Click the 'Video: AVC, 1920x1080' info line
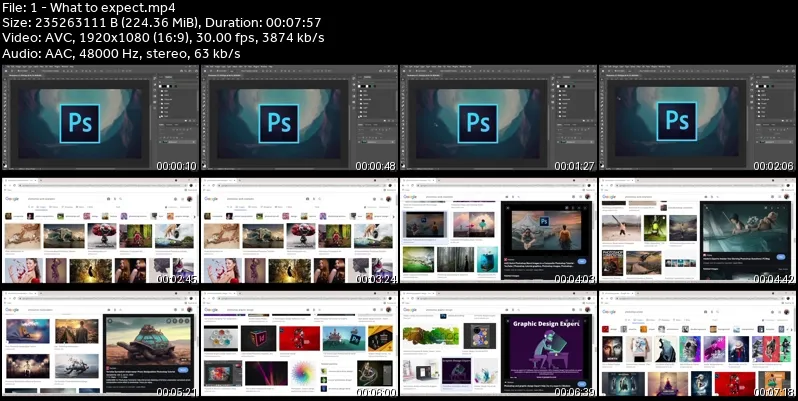Screen dimensions: 798x401 point(163,38)
